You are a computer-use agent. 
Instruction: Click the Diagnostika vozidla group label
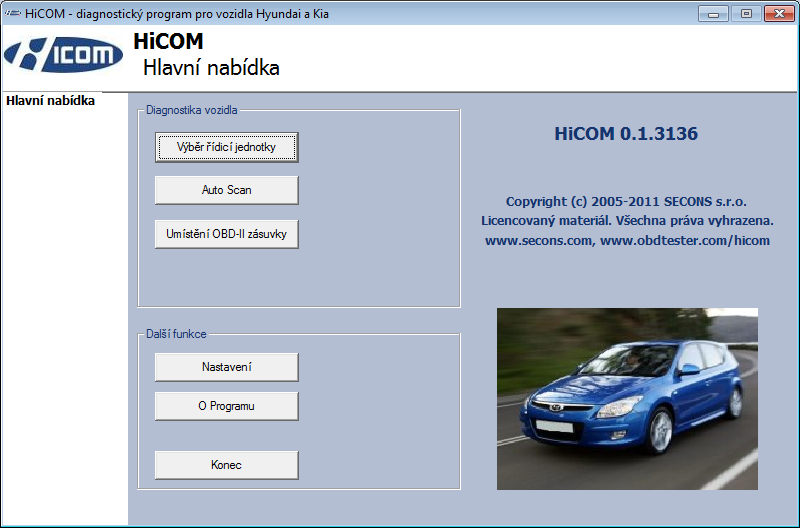(192, 110)
